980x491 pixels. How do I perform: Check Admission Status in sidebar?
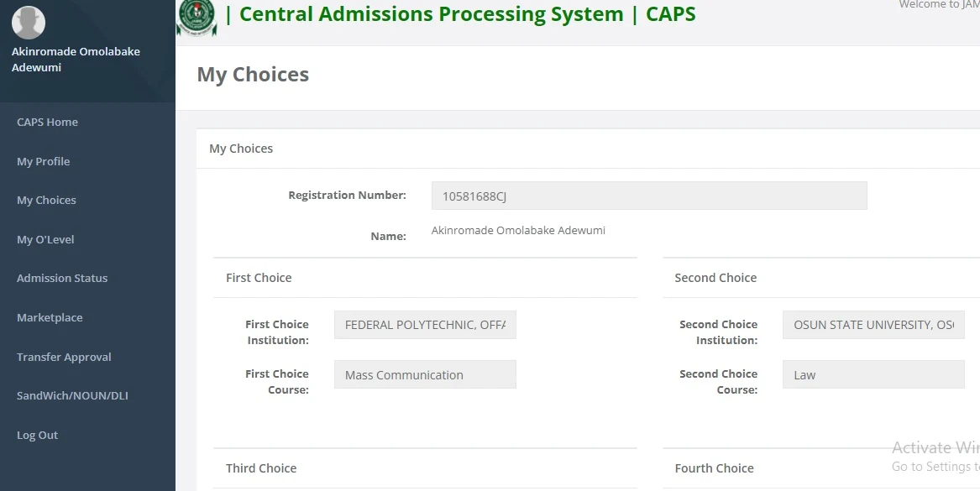[x=62, y=279]
